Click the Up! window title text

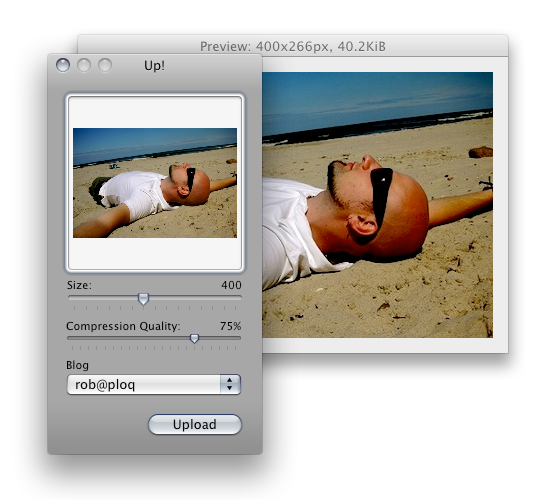coord(155,66)
